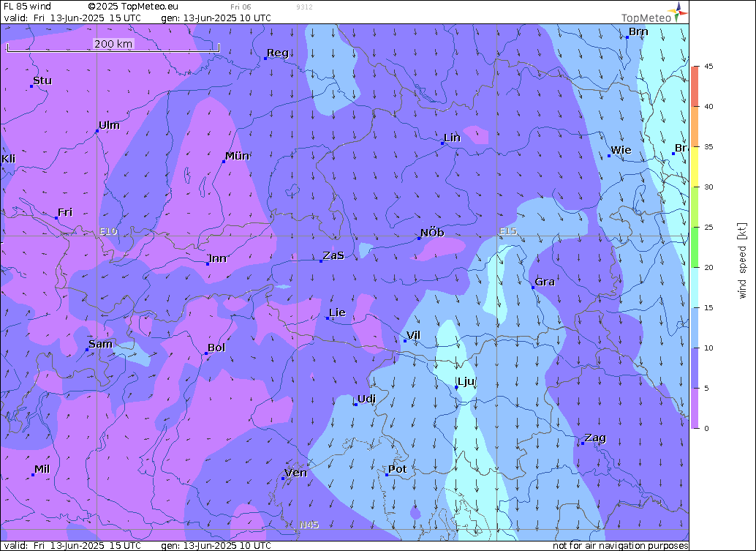Click the red 40–45 kt legend color band

(x=695, y=86)
